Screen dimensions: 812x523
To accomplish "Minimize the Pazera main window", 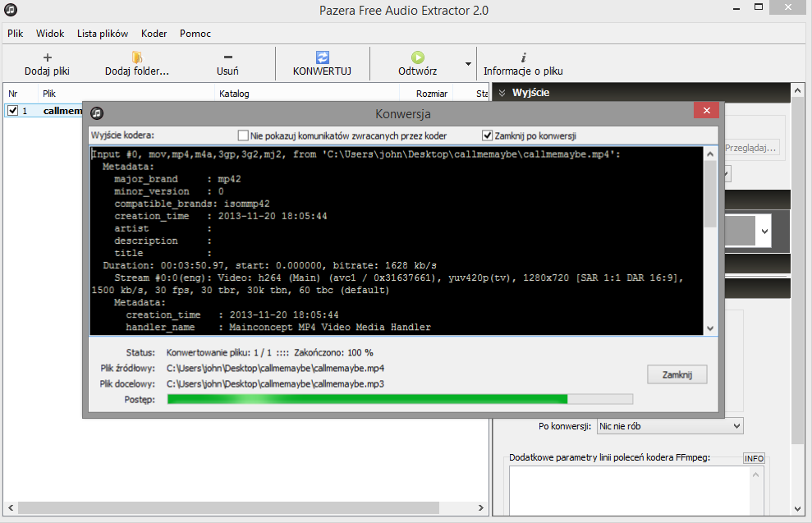I will [736, 8].
